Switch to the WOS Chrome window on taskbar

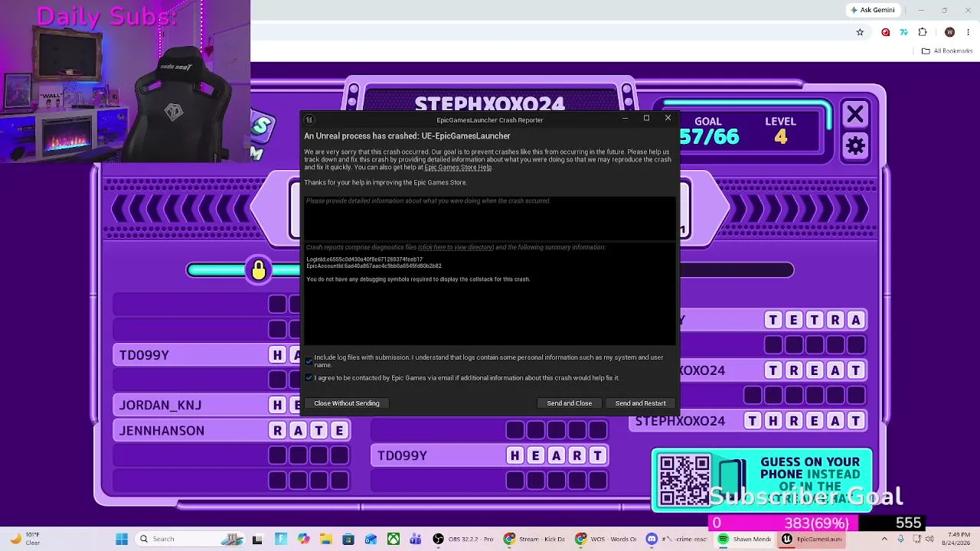coord(606,539)
